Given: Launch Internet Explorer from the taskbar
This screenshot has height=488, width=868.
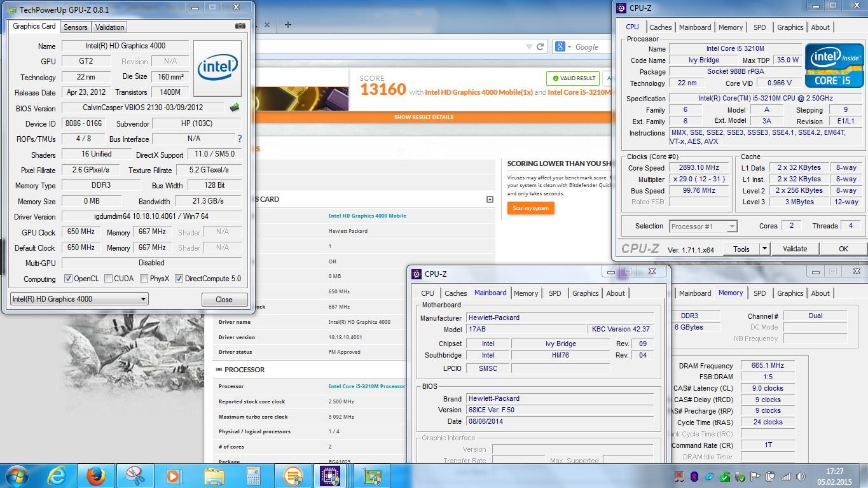Looking at the screenshot, I should (x=57, y=476).
